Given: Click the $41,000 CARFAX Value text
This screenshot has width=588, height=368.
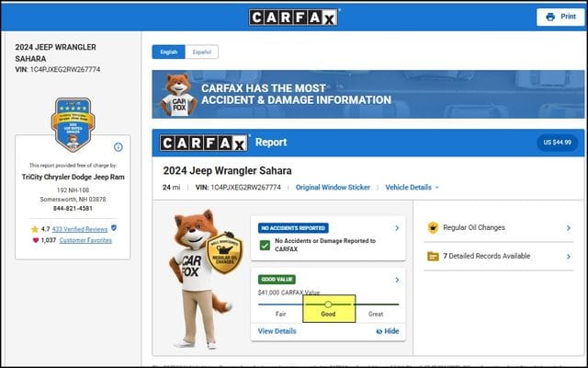Looking at the screenshot, I should click(x=288, y=293).
